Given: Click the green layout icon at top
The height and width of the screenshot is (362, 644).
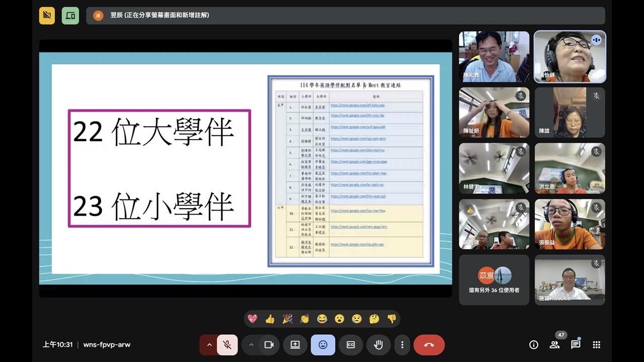Looking at the screenshot, I should (70, 16).
